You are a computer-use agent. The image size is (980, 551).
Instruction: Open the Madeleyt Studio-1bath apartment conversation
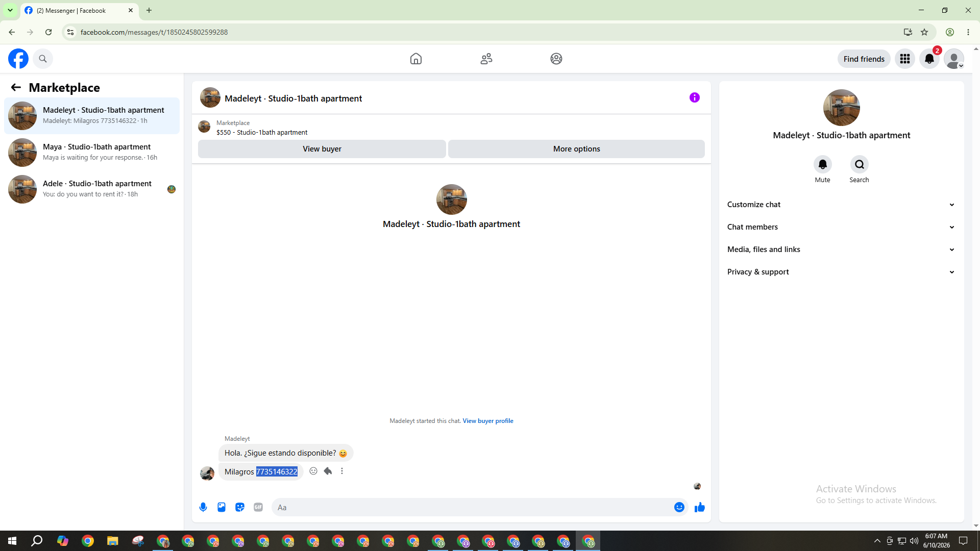pyautogui.click(x=92, y=116)
